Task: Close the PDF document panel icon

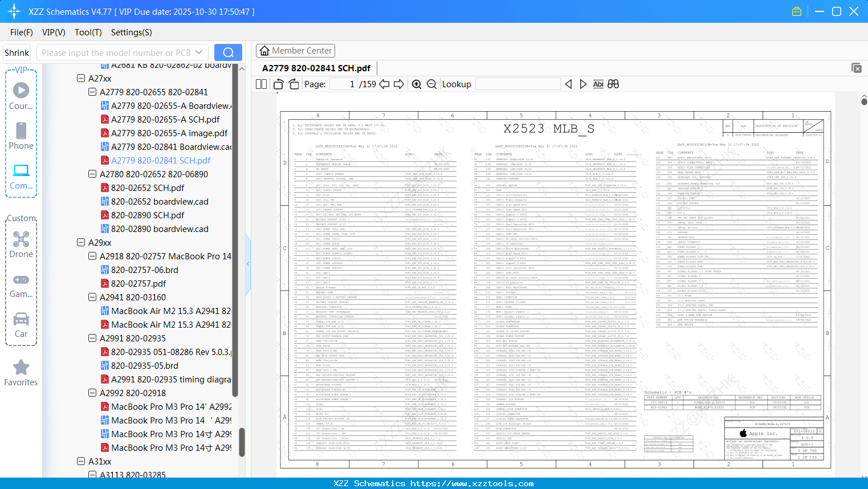Action: click(x=857, y=68)
